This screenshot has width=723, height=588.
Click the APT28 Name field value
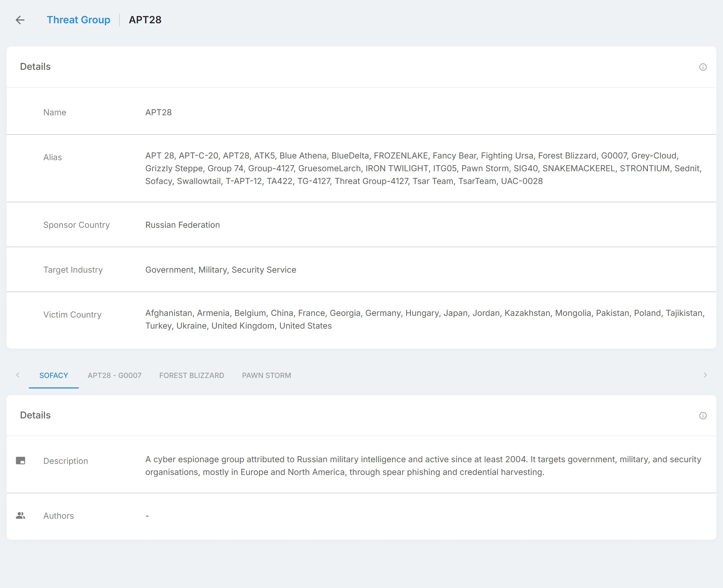coord(159,113)
